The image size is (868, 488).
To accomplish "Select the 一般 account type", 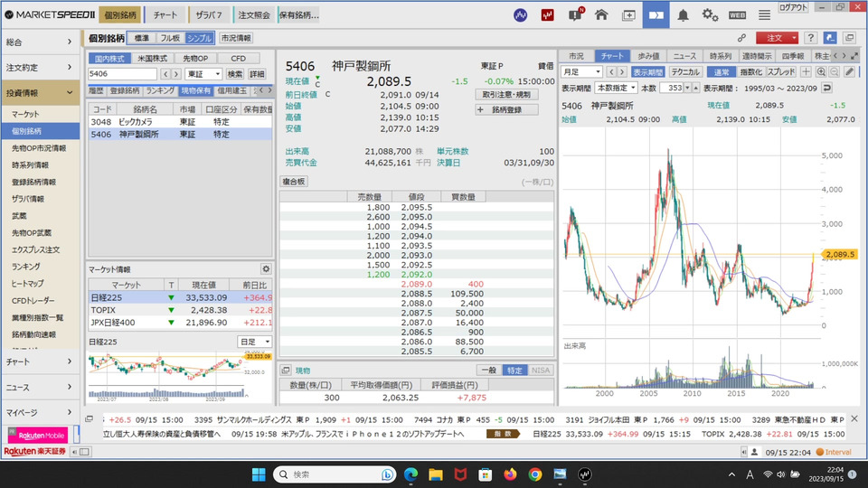I will click(x=489, y=371).
